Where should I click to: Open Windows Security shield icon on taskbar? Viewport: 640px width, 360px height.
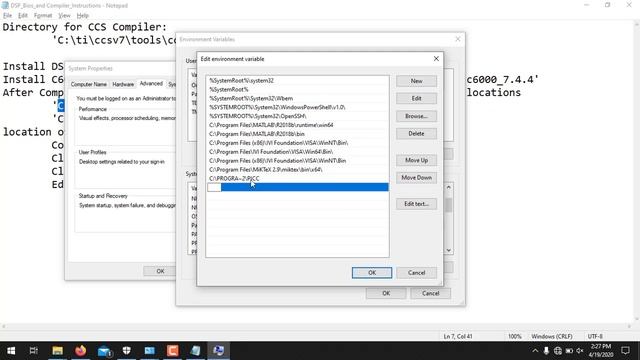pyautogui.click(x=127, y=351)
